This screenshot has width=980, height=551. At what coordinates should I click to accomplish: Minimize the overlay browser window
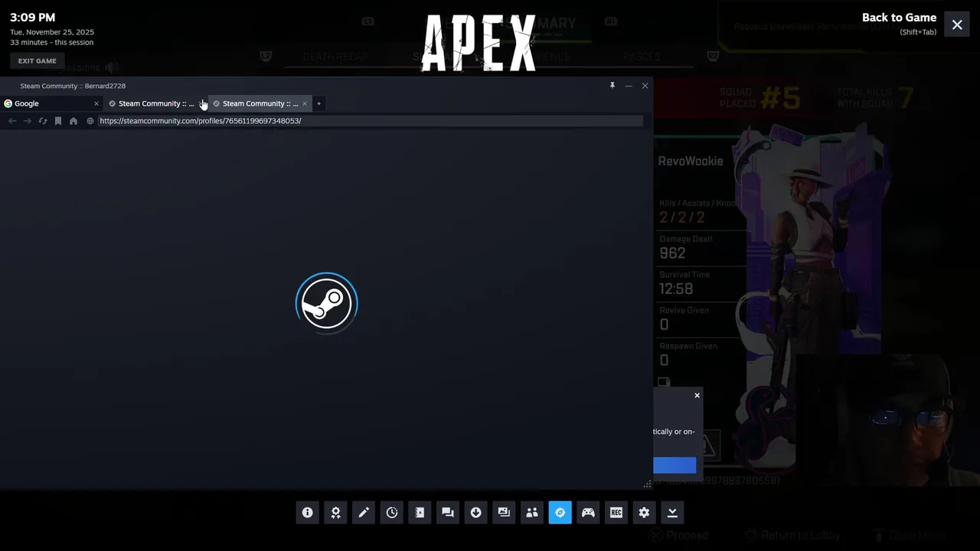coord(629,86)
